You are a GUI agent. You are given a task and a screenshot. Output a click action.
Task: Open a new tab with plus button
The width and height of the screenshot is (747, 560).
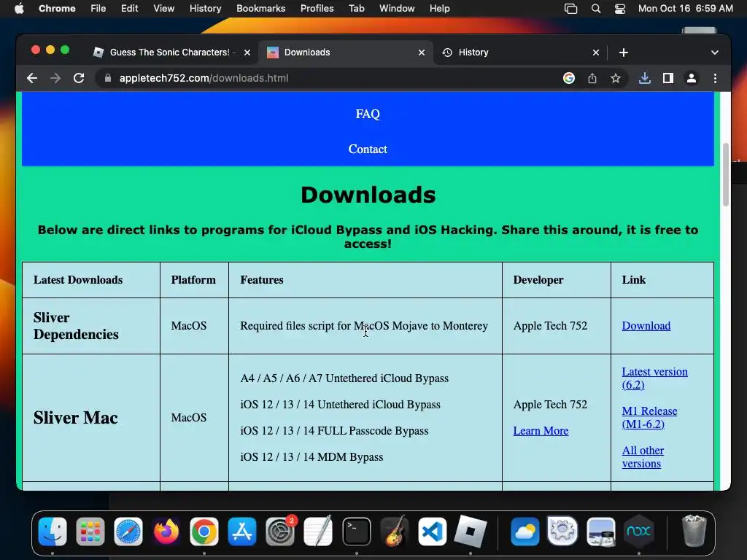[x=624, y=52]
